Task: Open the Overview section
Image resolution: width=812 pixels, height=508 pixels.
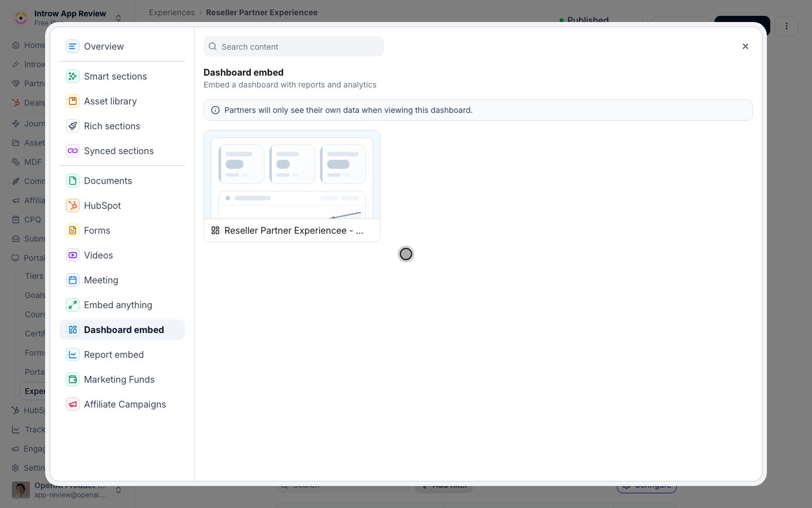Action: point(122,46)
